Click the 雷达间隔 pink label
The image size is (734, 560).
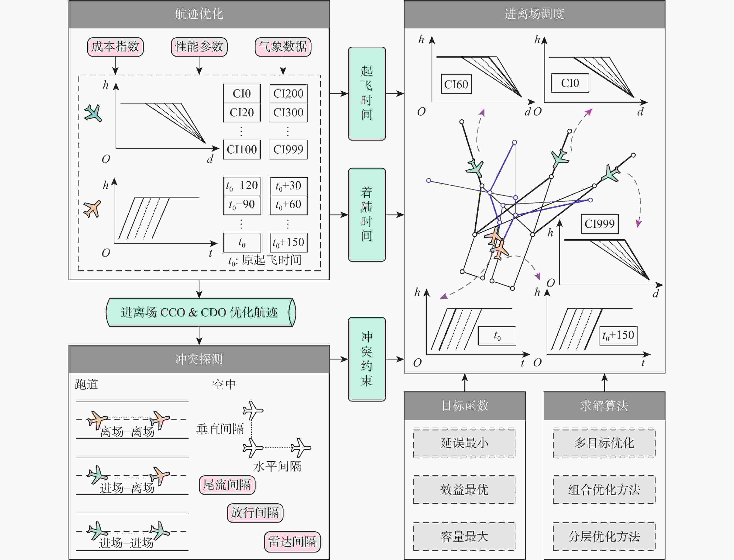click(x=292, y=542)
